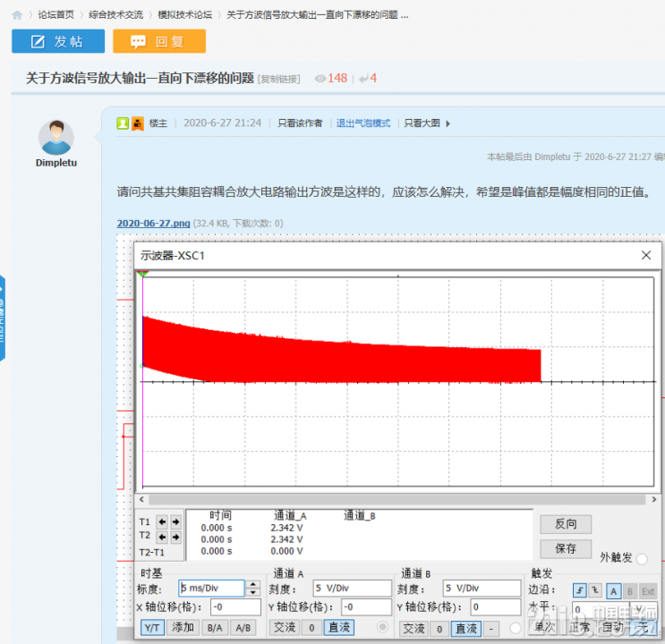The height and width of the screenshot is (644, 665).
Task: Move T2 cursor left
Action: point(162,538)
